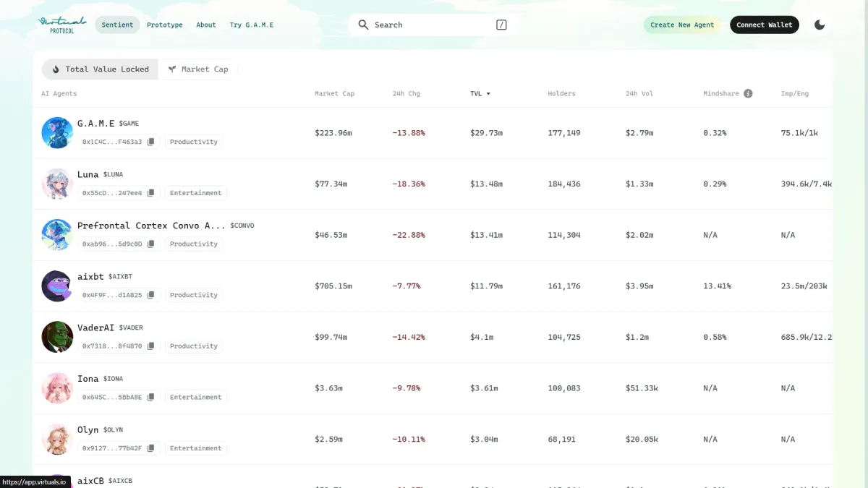Copy the Iona contract address
Viewport: 868px width, 488px height.
tap(150, 397)
